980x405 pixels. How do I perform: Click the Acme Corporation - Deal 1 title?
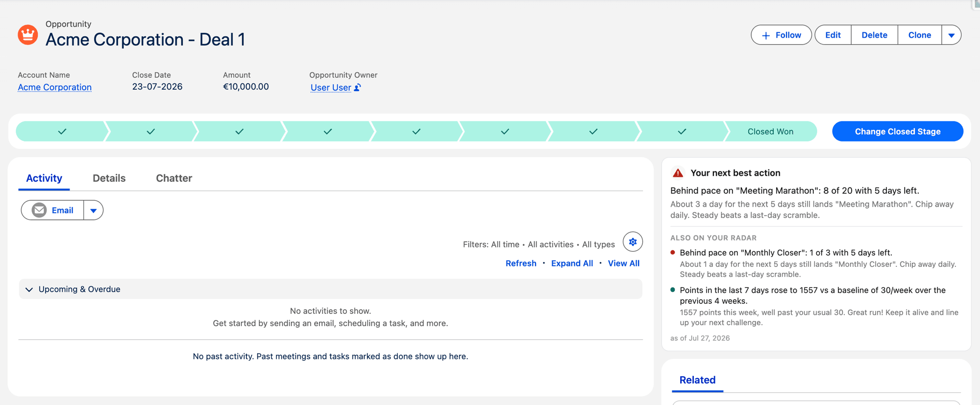tap(145, 40)
